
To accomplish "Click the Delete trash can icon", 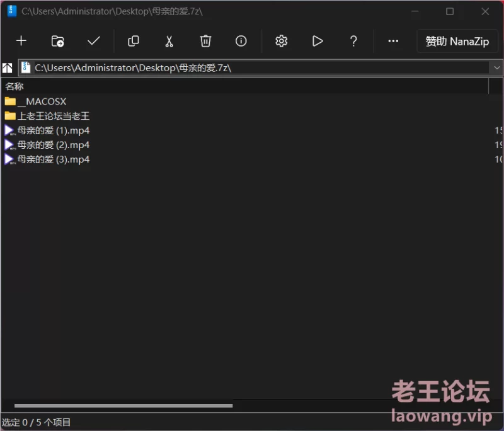I will 205,41.
